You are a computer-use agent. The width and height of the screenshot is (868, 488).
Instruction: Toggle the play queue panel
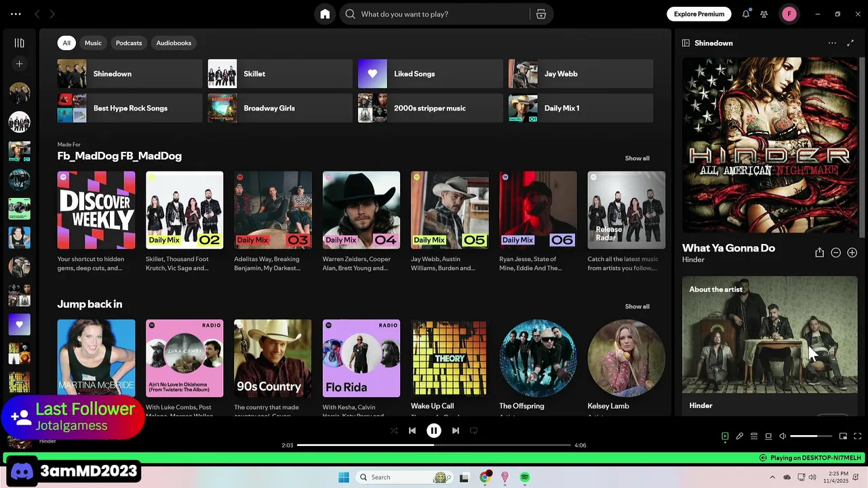click(754, 436)
